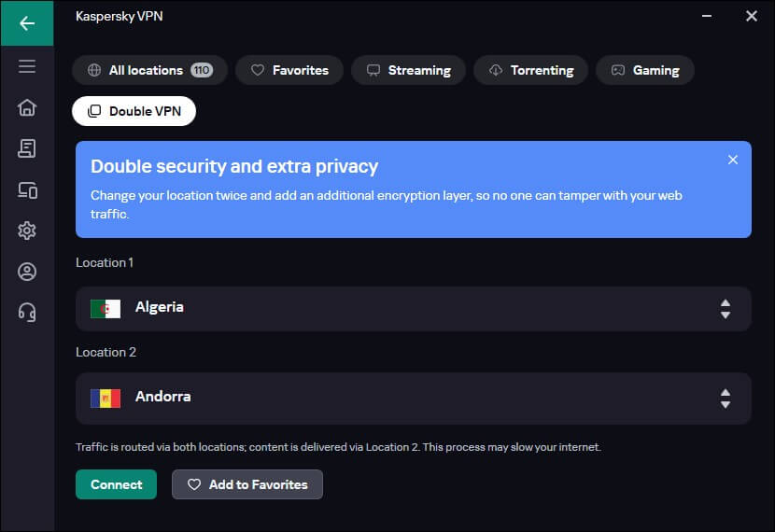Click the Location 2 label

[106, 352]
